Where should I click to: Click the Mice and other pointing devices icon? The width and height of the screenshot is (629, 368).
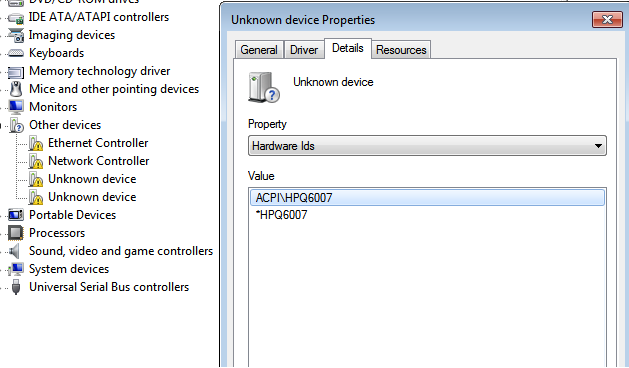[x=16, y=89]
